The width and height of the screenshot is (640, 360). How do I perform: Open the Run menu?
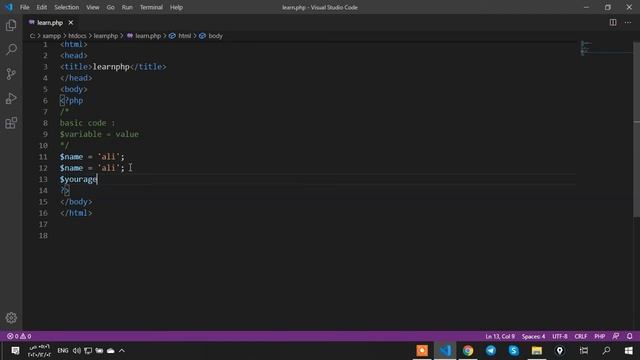point(127,7)
